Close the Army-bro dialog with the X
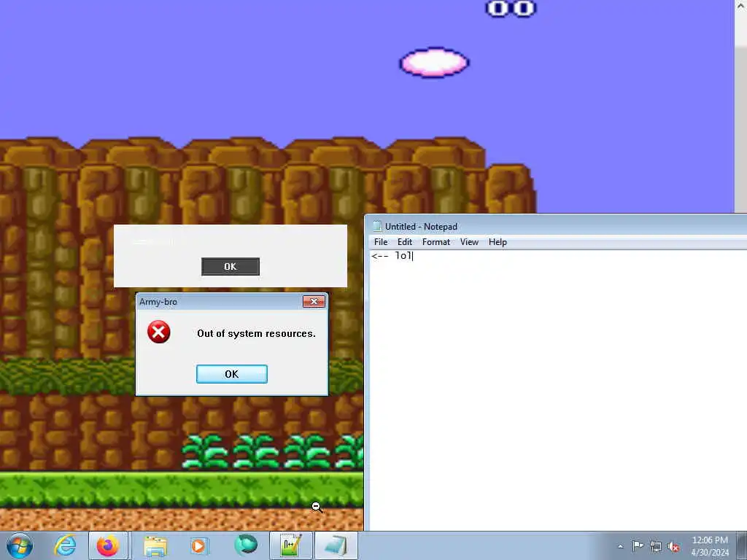The height and width of the screenshot is (560, 747). click(x=314, y=301)
